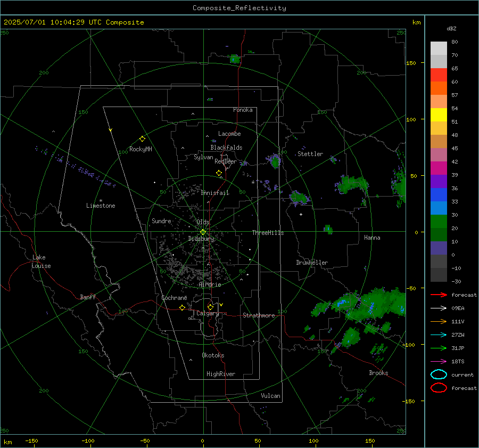This screenshot has width=479, height=448.
Task: Click the red swatch in dBZ scale
Action: [x=439, y=75]
